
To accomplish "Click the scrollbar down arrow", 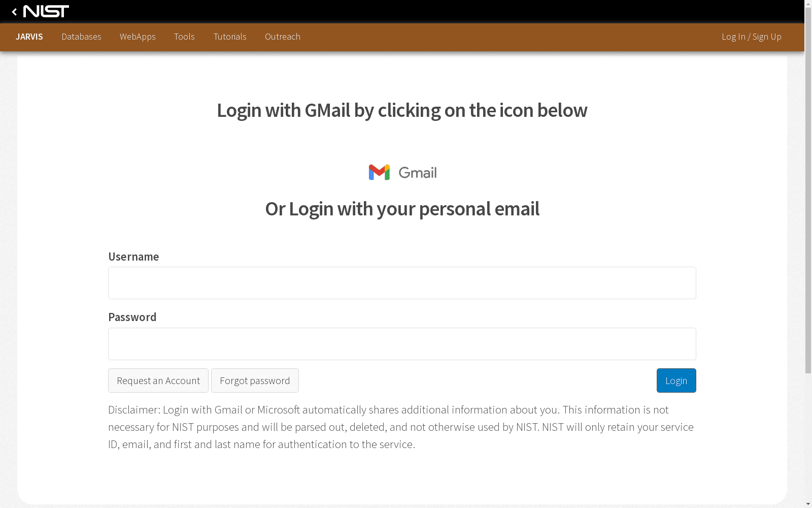I will click(x=808, y=504).
